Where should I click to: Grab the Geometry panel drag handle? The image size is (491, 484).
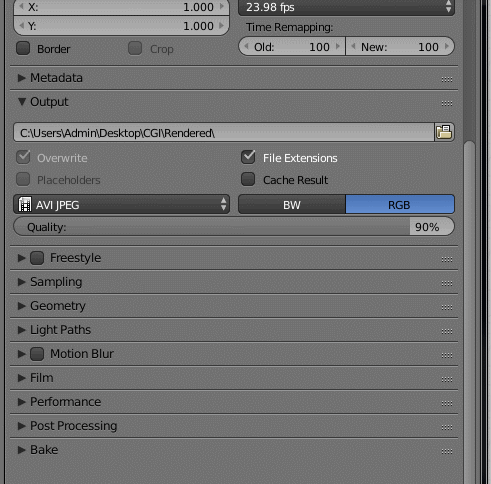[447, 307]
